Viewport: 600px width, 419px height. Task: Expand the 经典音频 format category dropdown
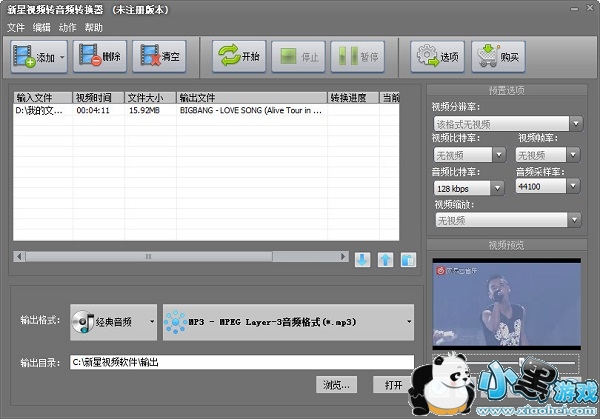pyautogui.click(x=114, y=321)
